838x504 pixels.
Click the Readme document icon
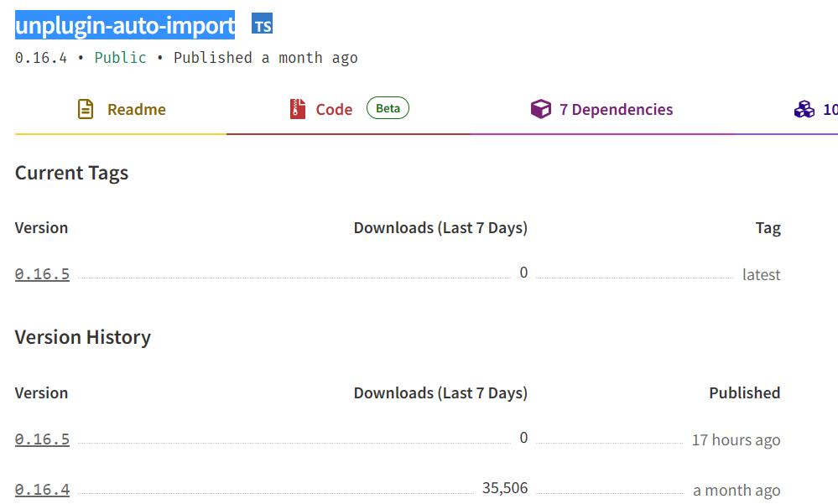(86, 109)
